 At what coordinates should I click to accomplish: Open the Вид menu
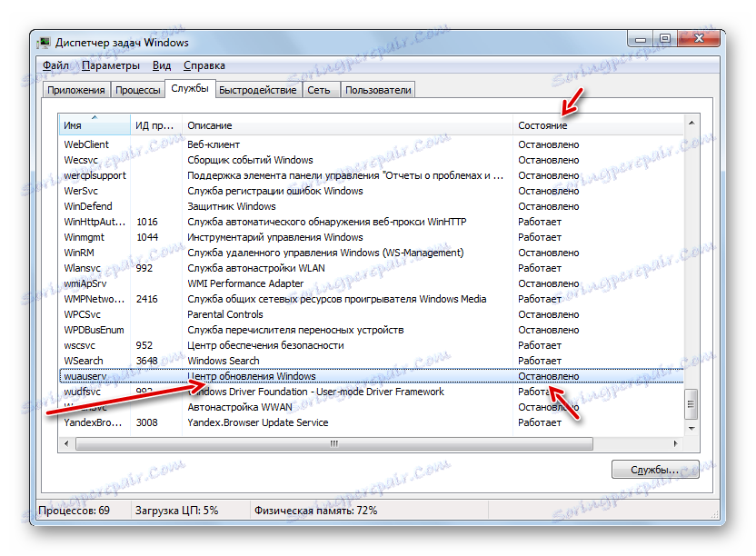coord(162,65)
